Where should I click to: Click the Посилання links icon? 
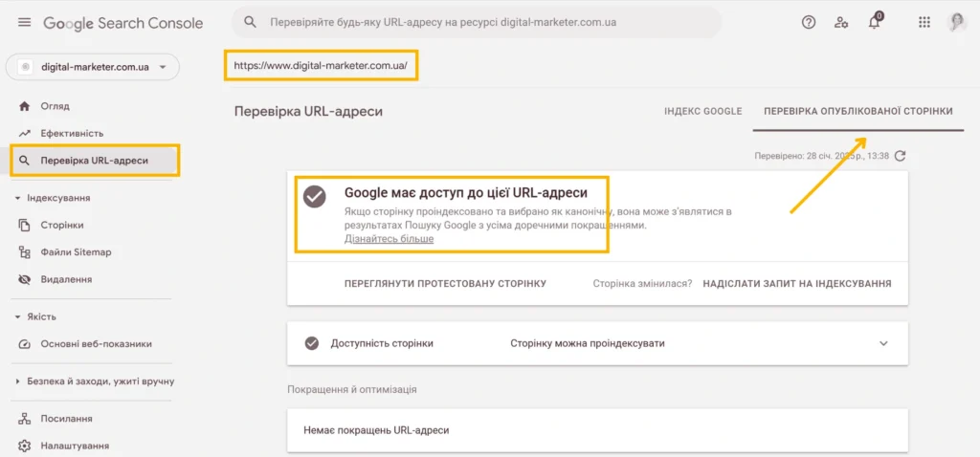click(24, 419)
